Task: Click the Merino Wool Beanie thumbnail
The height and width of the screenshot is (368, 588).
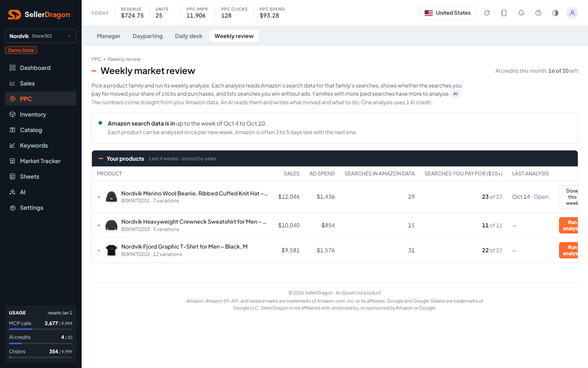Action: point(111,197)
